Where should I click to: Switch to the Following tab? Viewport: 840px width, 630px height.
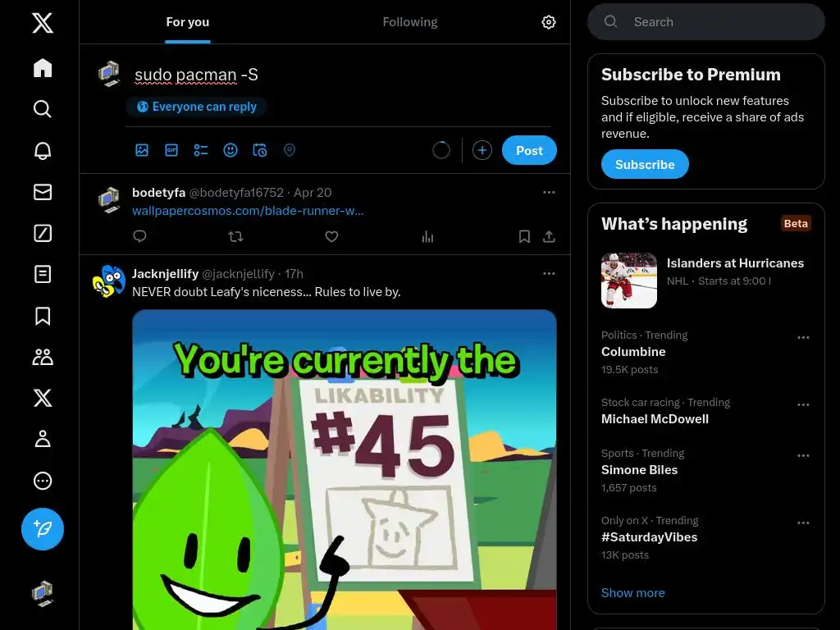coord(410,22)
